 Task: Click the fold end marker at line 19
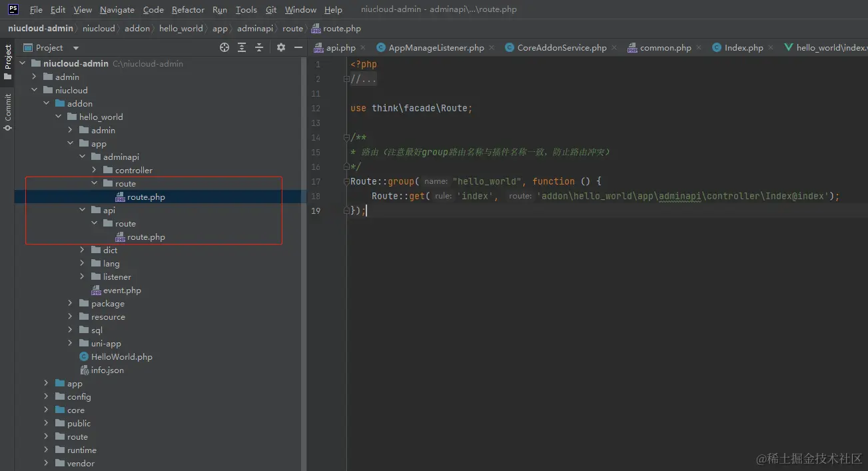click(x=346, y=211)
